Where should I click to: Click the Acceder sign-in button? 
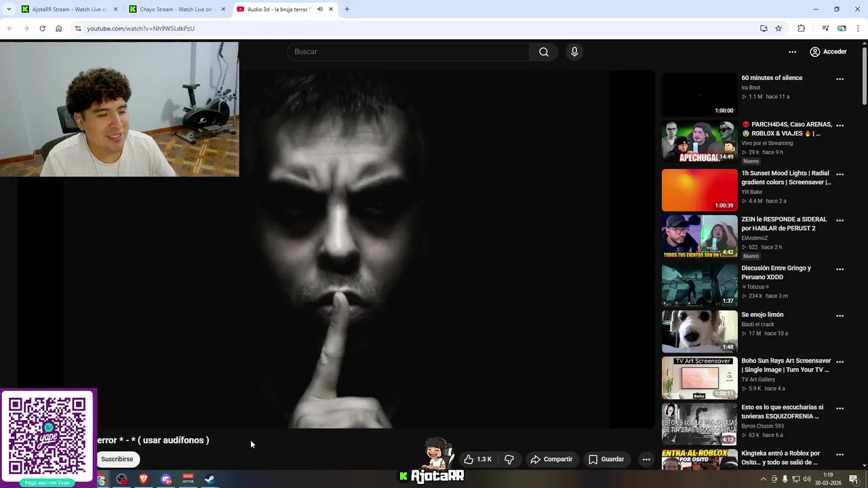coord(828,52)
